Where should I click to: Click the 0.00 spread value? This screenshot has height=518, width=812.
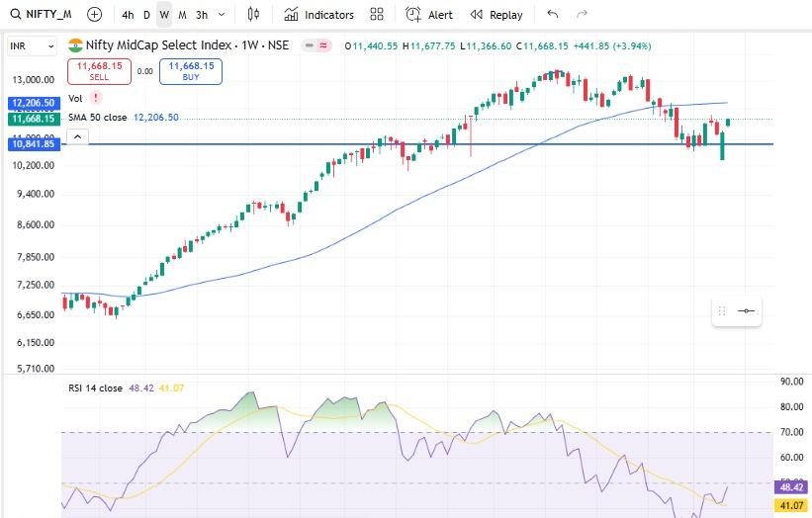145,71
